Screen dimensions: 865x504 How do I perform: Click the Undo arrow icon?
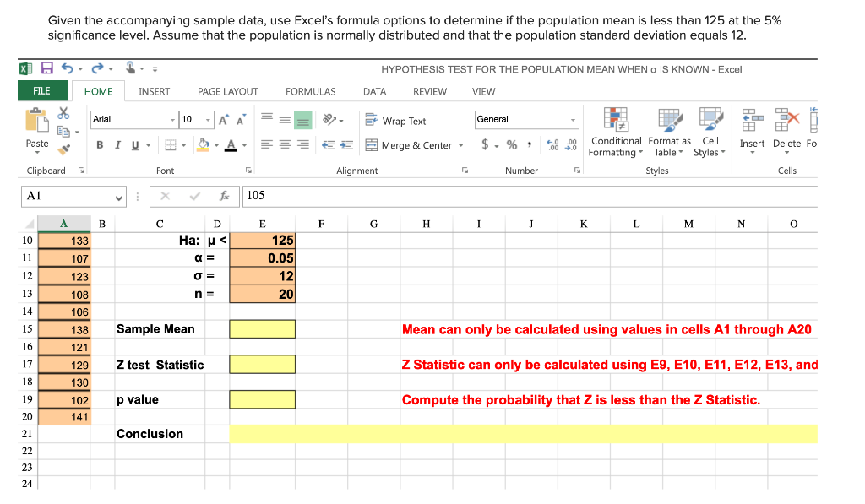(68, 68)
